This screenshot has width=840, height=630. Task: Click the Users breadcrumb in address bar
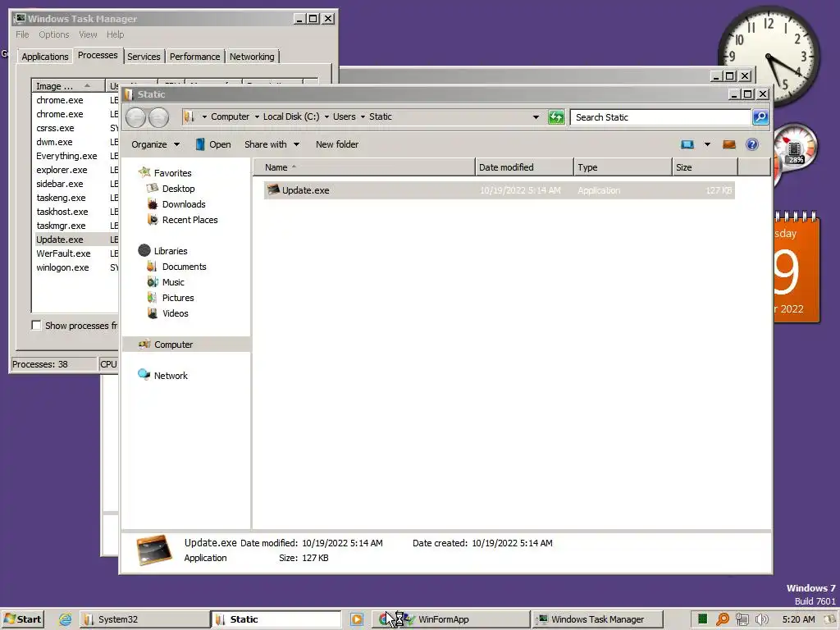tap(344, 116)
